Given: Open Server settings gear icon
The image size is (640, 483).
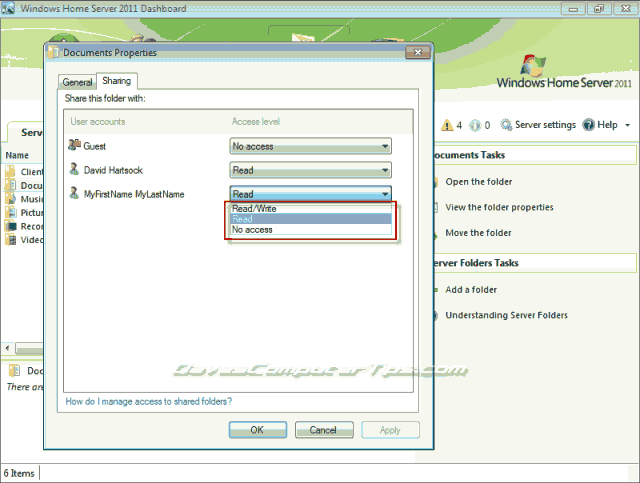Looking at the screenshot, I should pyautogui.click(x=506, y=125).
